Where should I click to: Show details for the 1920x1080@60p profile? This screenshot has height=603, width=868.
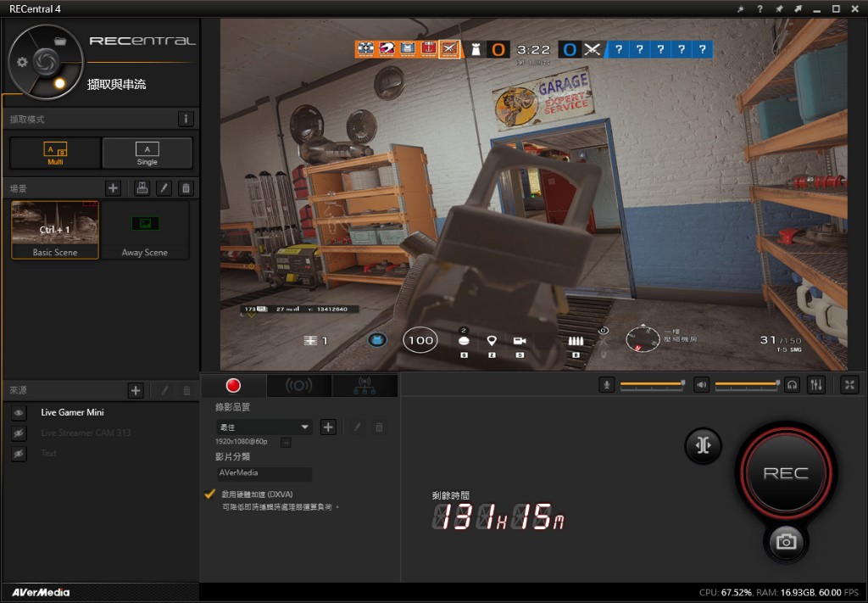286,442
